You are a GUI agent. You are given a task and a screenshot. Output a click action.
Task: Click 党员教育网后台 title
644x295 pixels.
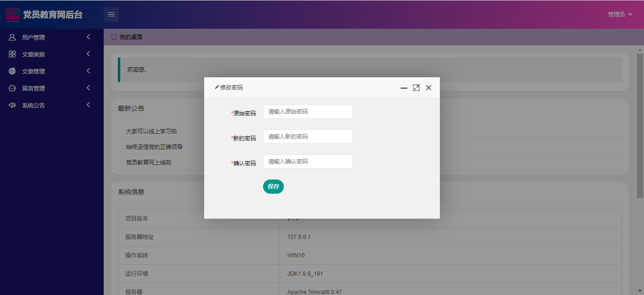53,15
